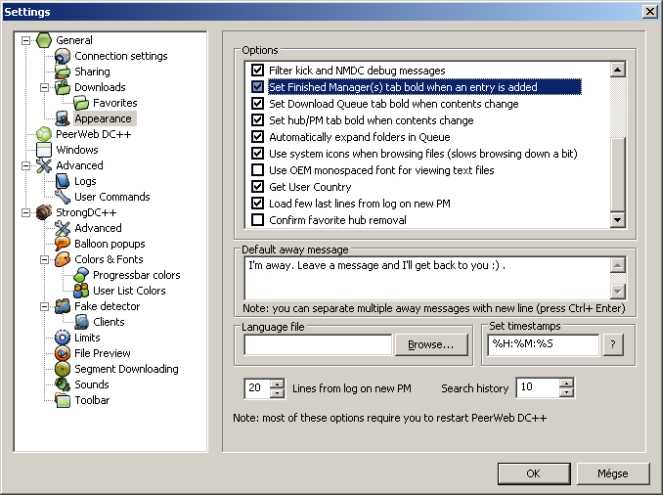Enable OEM monospaced font checkbox
Image resolution: width=663 pixels, height=495 pixels.
point(258,171)
